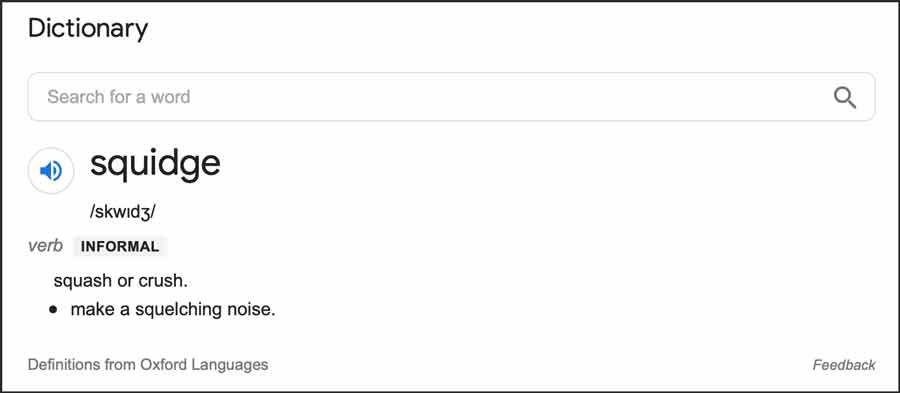Focus the "Search for a word" field
This screenshot has width=900, height=393.
click(x=451, y=97)
